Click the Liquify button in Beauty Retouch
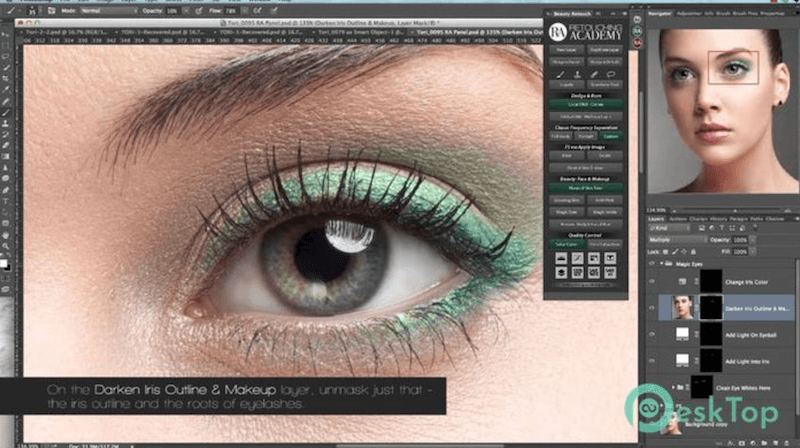This screenshot has width=800, height=448. [x=566, y=85]
